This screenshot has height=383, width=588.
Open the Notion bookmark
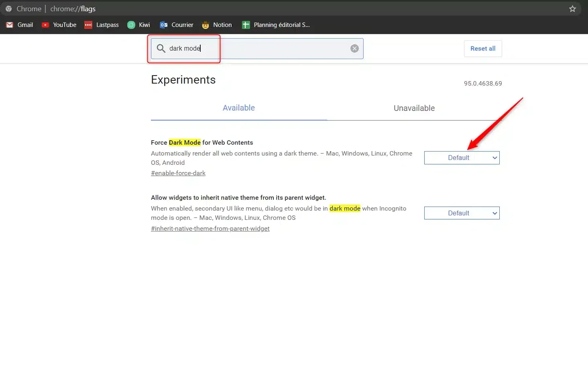coord(217,25)
